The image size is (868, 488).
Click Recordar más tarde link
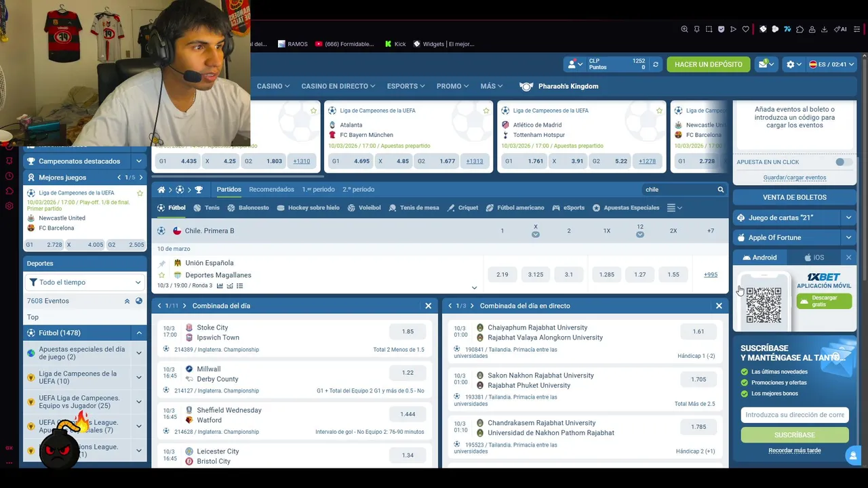[x=795, y=451]
